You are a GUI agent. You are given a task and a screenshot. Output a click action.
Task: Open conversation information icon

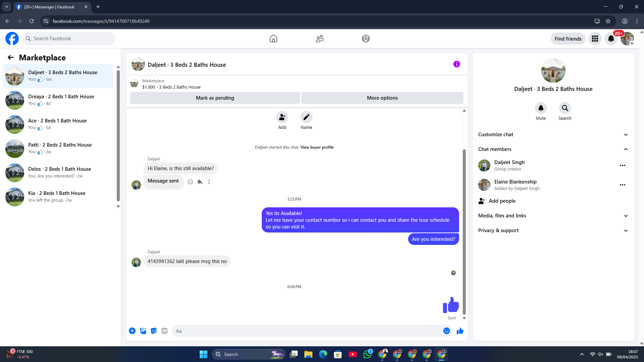pos(457,64)
